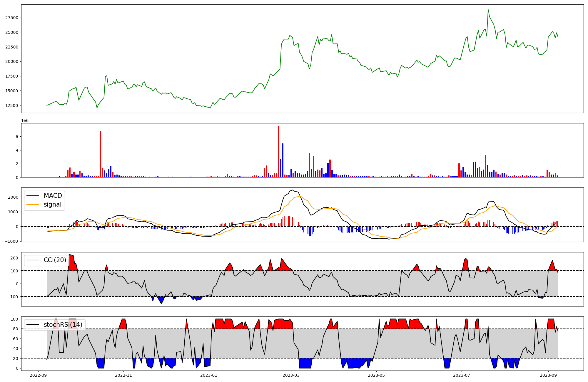Image resolution: width=588 pixels, height=382 pixels.
Task: Click the MACD legend label
Action: [x=53, y=196]
